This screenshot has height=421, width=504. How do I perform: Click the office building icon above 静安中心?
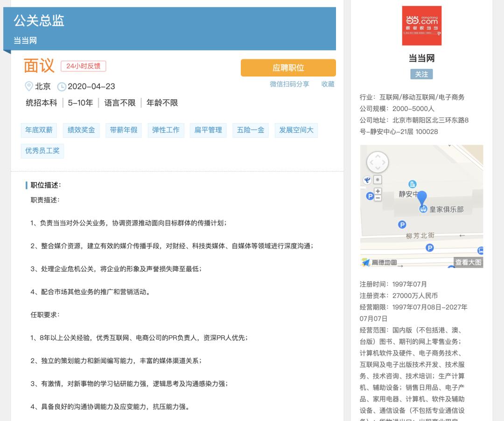click(x=412, y=184)
